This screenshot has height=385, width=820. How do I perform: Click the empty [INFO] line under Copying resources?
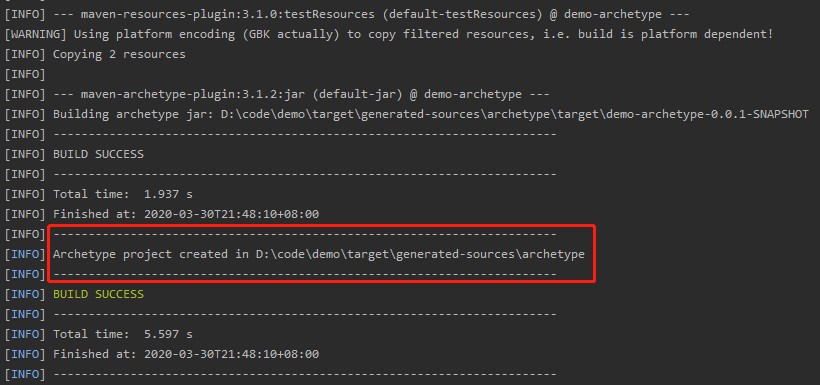pos(25,74)
